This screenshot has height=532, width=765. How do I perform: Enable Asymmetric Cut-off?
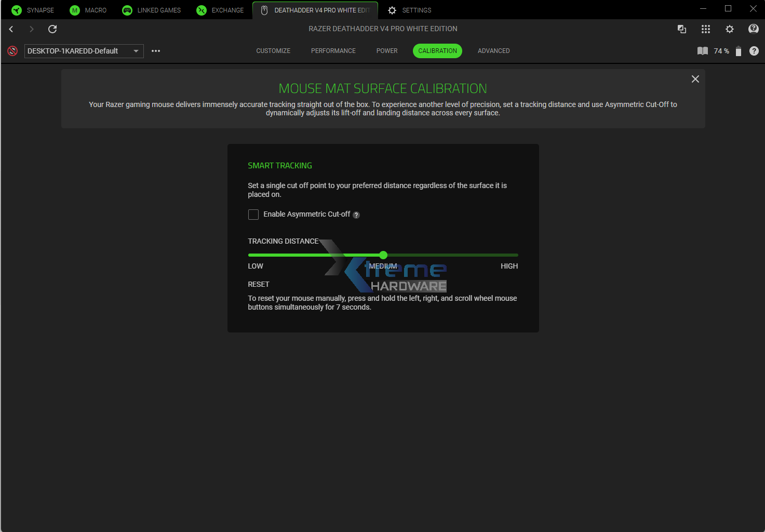253,214
